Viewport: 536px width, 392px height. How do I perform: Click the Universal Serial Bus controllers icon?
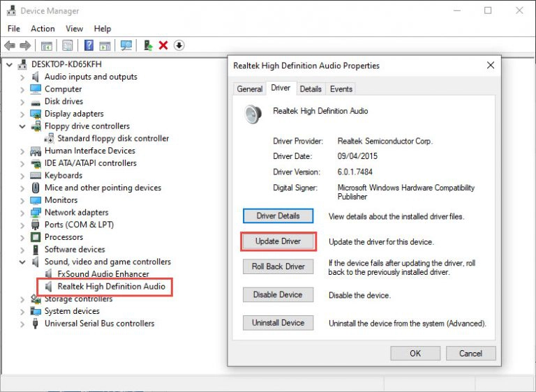35,324
